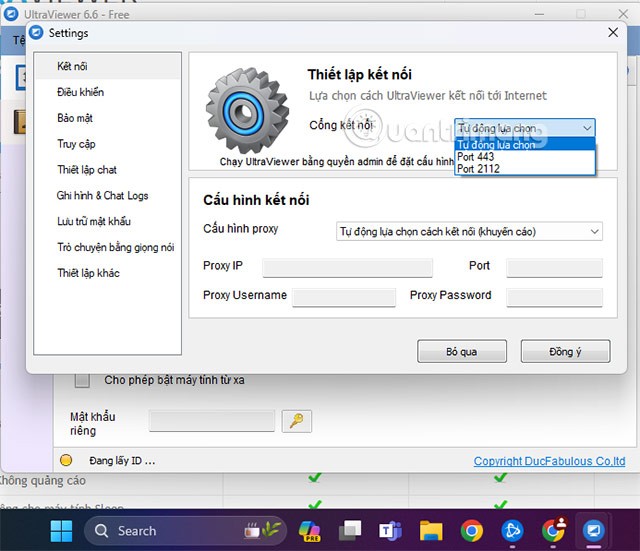Switch to Bảo mật settings section

tap(75, 118)
